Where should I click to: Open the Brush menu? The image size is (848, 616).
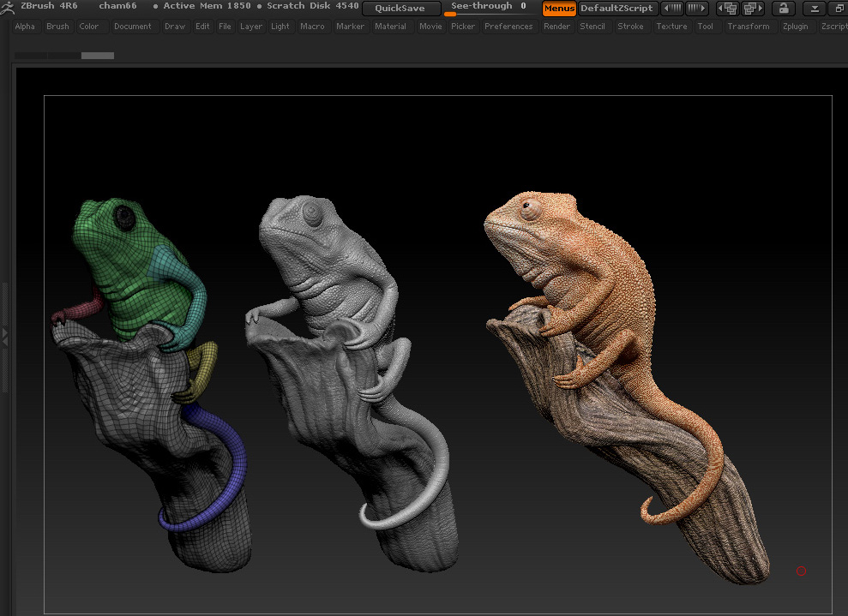[x=57, y=26]
